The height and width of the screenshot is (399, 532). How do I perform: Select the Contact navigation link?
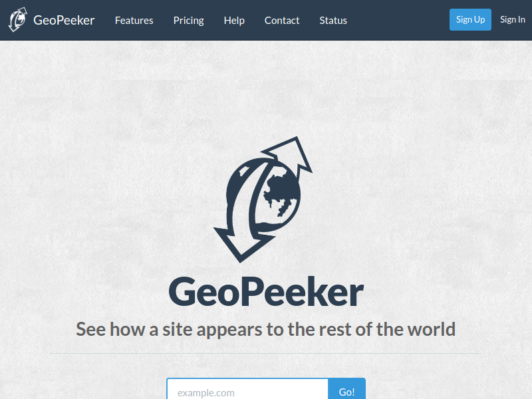[282, 21]
